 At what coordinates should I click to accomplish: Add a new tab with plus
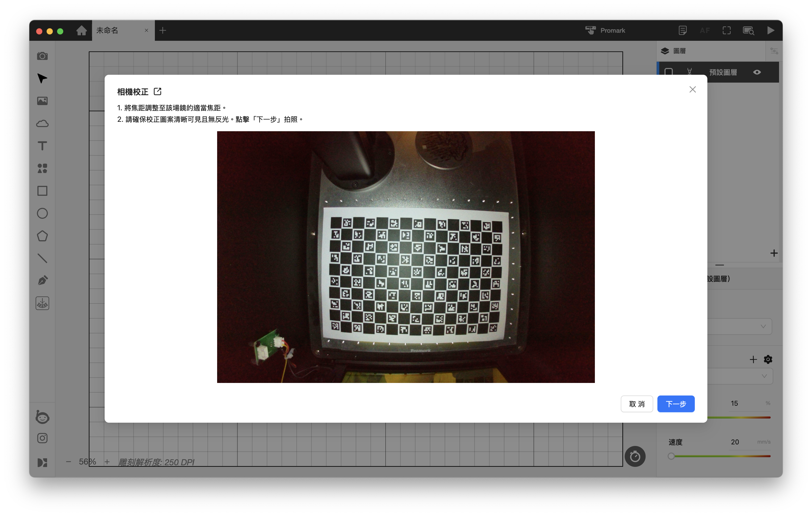tap(162, 30)
